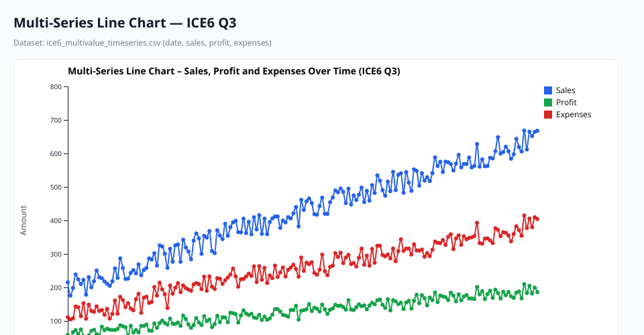The image size is (644, 335).
Task: Toggle the Sales series legend label
Action: click(566, 90)
